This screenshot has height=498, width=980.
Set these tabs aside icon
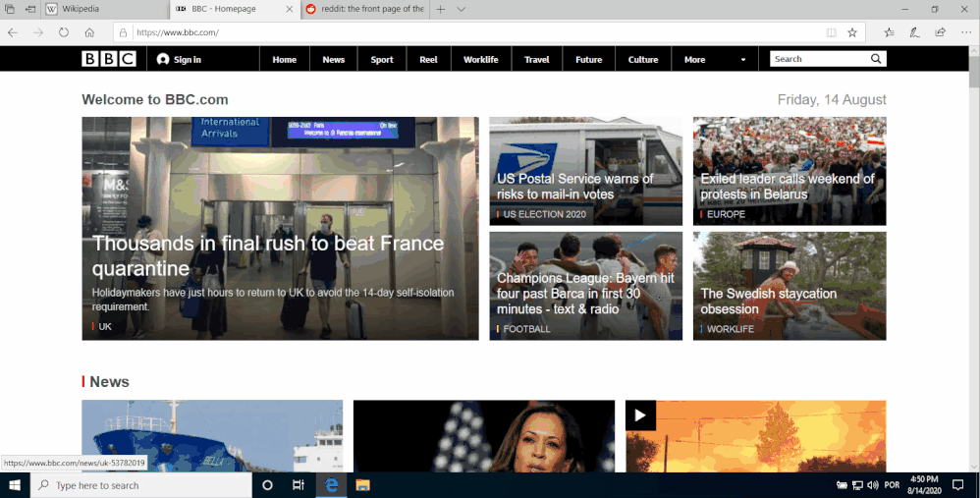[x=29, y=9]
